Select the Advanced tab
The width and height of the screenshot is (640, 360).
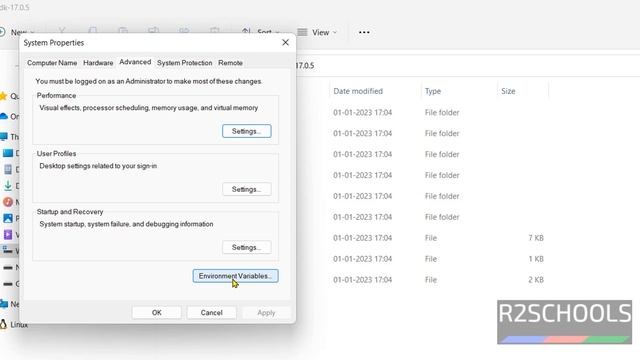click(135, 62)
